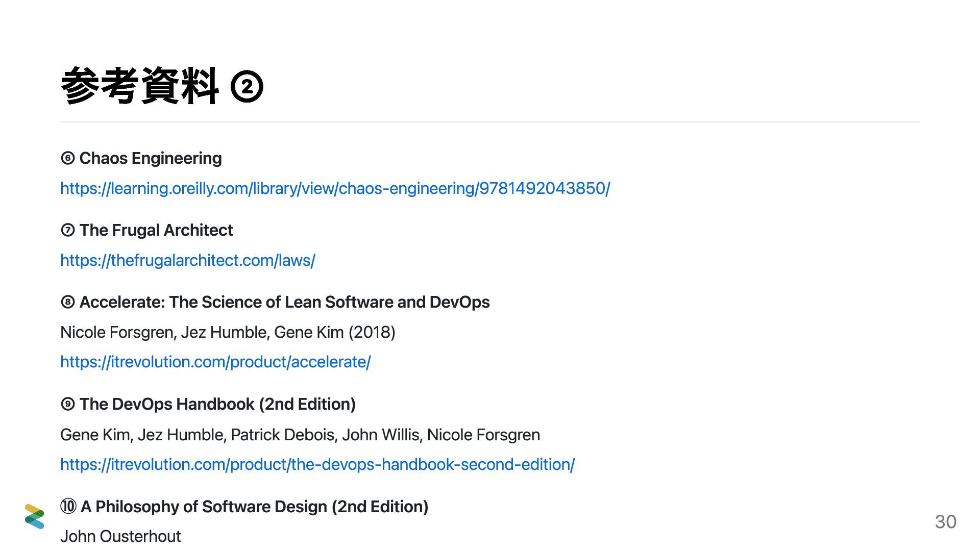The image size is (980, 551).
Task: Click the John Ousterhout author line
Action: click(120, 536)
